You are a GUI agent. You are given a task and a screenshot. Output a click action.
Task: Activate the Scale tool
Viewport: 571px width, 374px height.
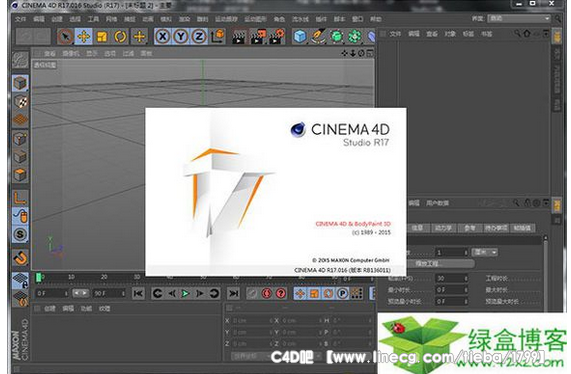click(102, 37)
